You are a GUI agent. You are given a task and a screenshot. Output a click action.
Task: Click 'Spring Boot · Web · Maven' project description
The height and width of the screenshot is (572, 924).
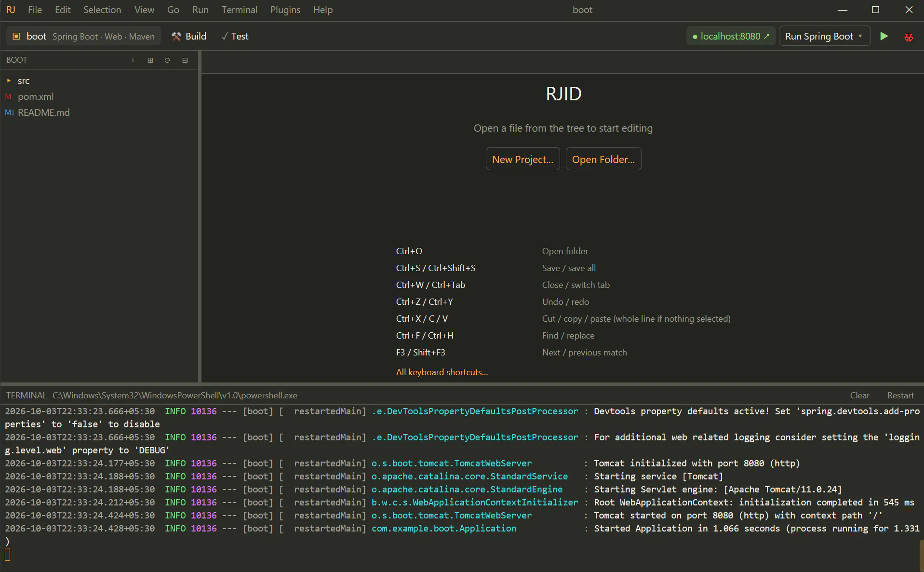(x=104, y=37)
